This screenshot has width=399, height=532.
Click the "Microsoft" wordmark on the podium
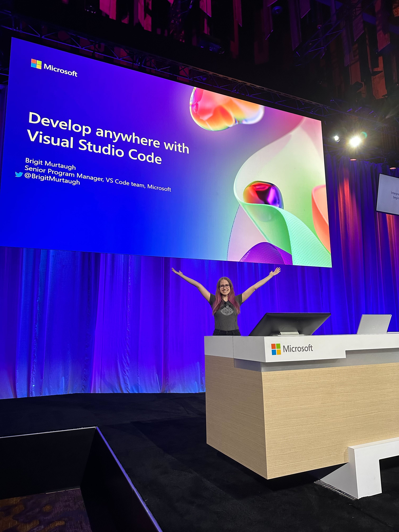298,348
